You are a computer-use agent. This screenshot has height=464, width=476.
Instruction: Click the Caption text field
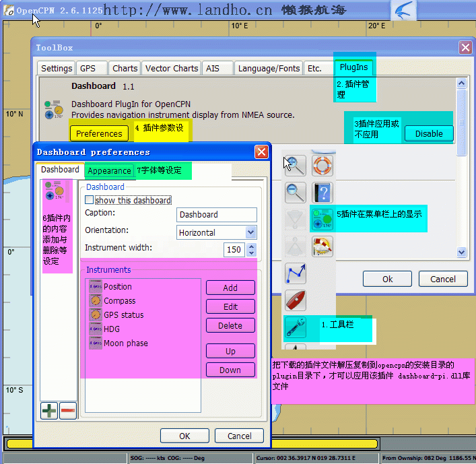click(x=216, y=215)
